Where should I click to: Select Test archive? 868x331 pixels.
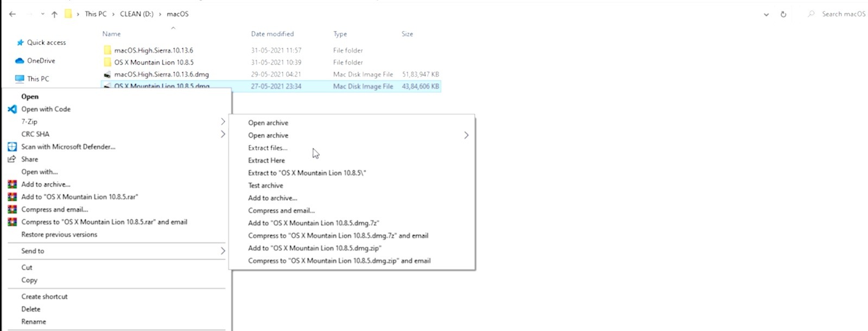tap(265, 185)
